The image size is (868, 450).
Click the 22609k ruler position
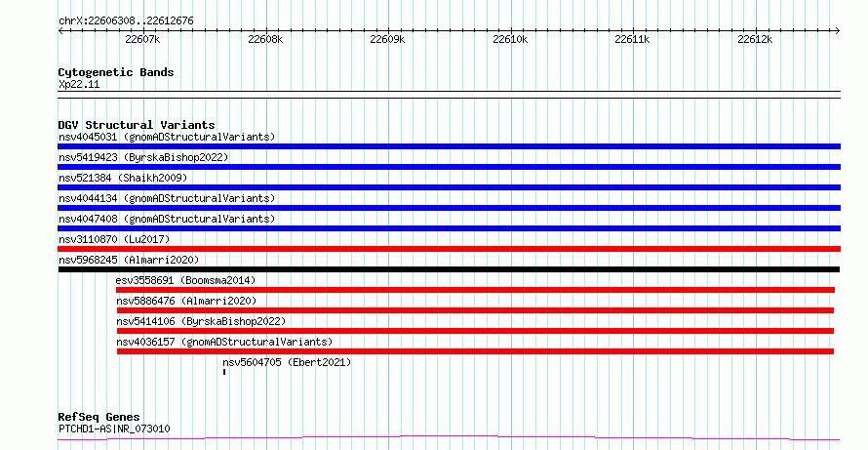click(x=387, y=39)
